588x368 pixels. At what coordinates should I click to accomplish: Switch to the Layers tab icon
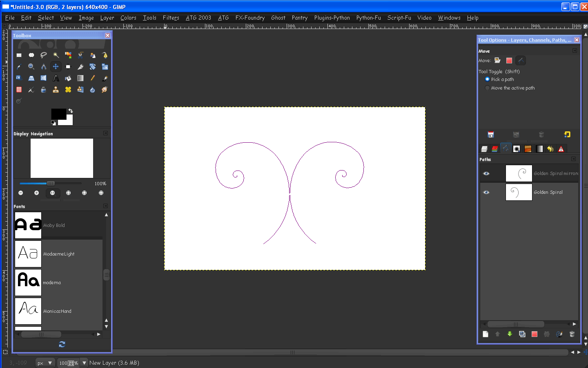click(484, 149)
